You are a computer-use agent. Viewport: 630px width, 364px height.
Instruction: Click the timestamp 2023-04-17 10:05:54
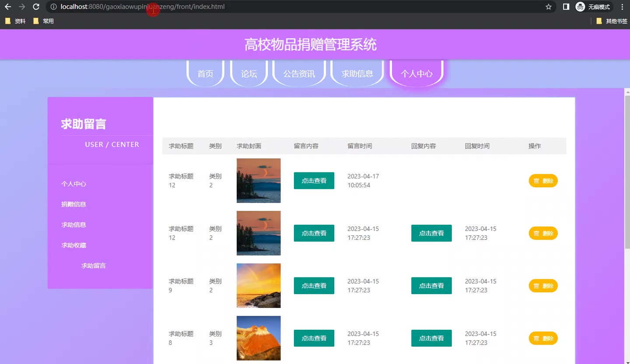363,181
